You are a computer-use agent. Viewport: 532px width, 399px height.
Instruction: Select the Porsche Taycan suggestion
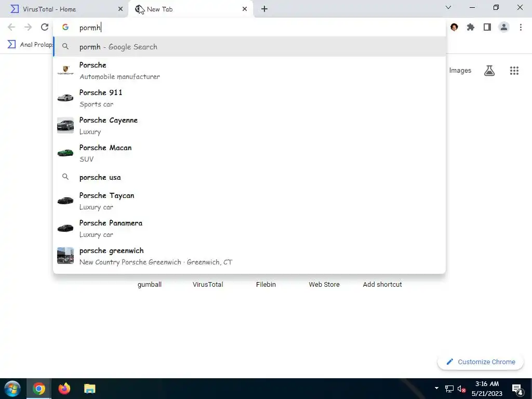[x=249, y=201]
